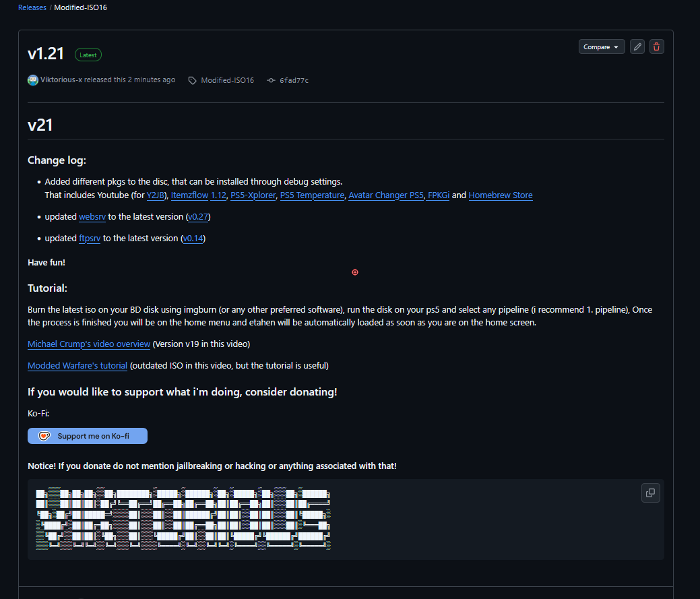The height and width of the screenshot is (599, 700).
Task: Click the 'Ko-Fi:' label text
Action: point(38,413)
